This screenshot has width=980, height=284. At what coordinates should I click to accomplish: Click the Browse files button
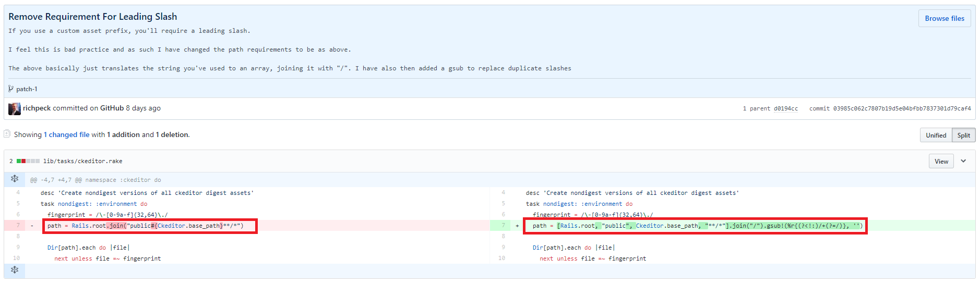(x=945, y=18)
